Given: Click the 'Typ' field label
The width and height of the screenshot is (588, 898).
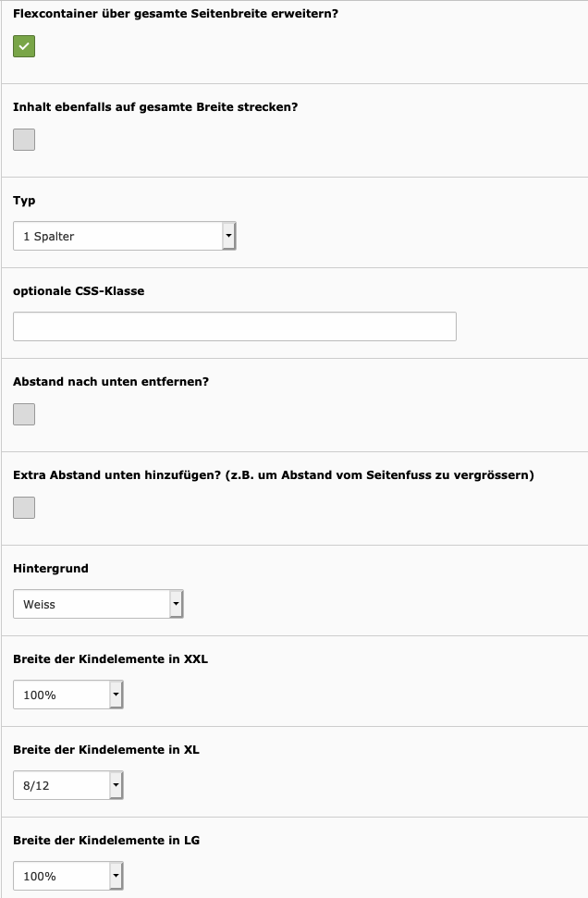Looking at the screenshot, I should click(24, 201).
